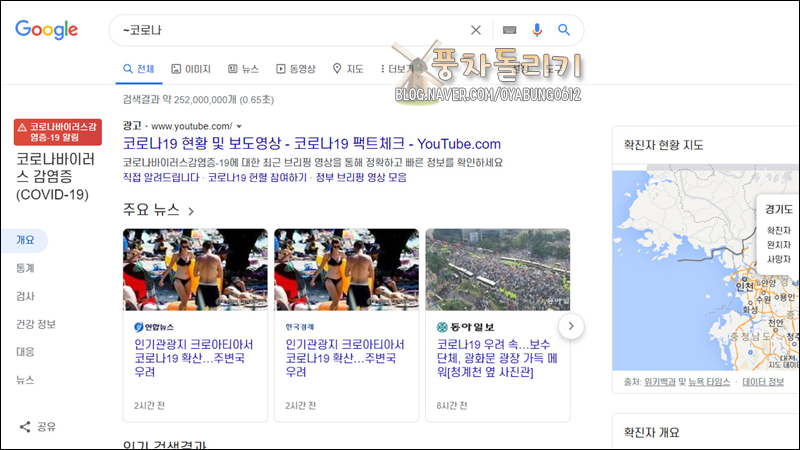Open the 데이터 정보 link
The image size is (800, 450).
coord(763,382)
